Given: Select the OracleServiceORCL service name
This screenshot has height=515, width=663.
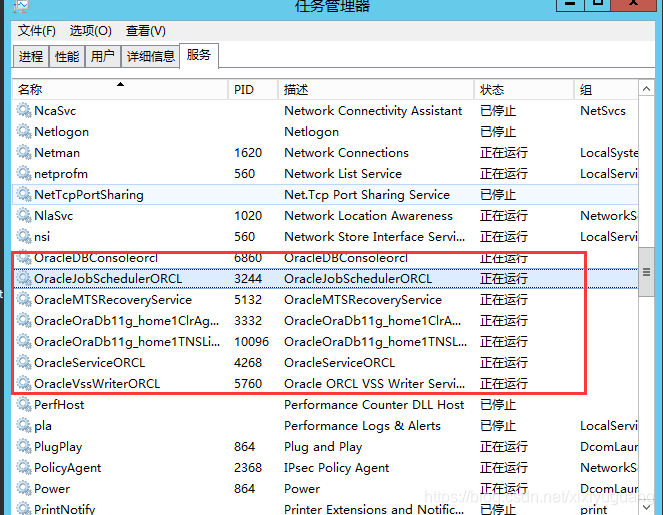Looking at the screenshot, I should point(90,362).
